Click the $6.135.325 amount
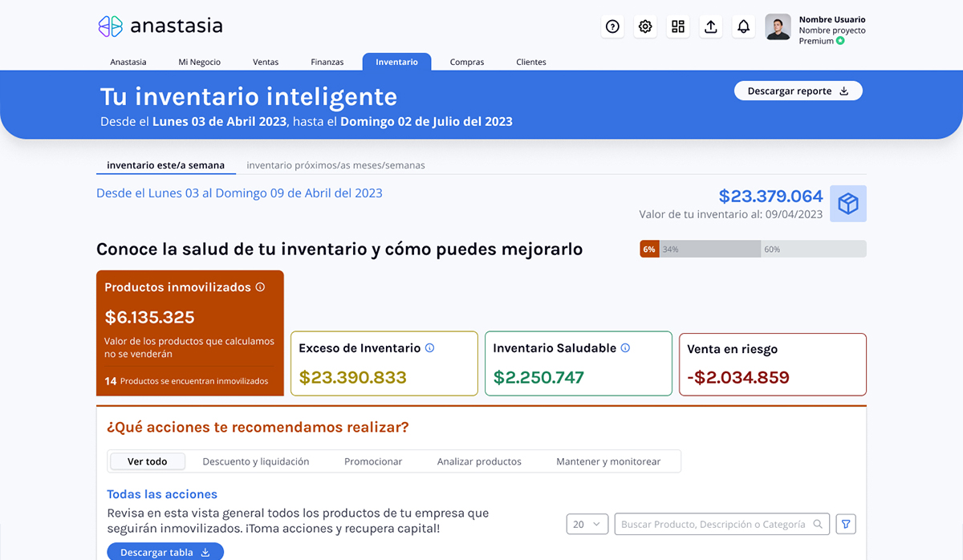Image resolution: width=963 pixels, height=560 pixels. click(149, 317)
